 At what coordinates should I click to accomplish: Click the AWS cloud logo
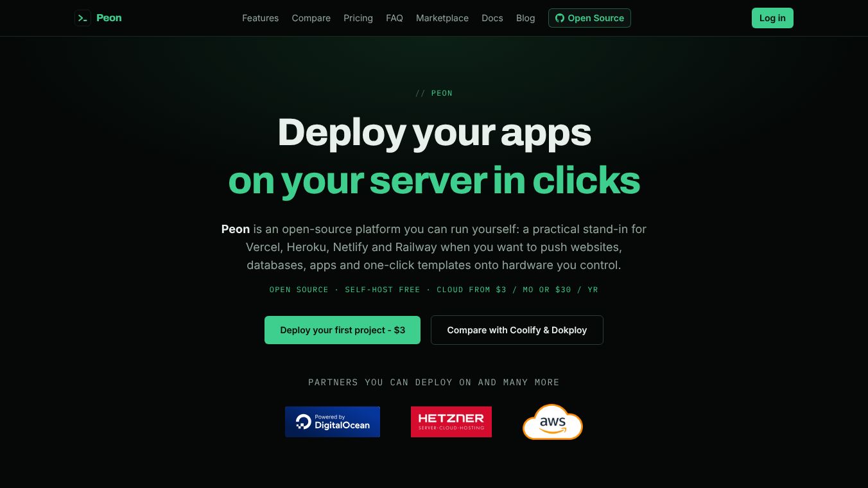552,422
